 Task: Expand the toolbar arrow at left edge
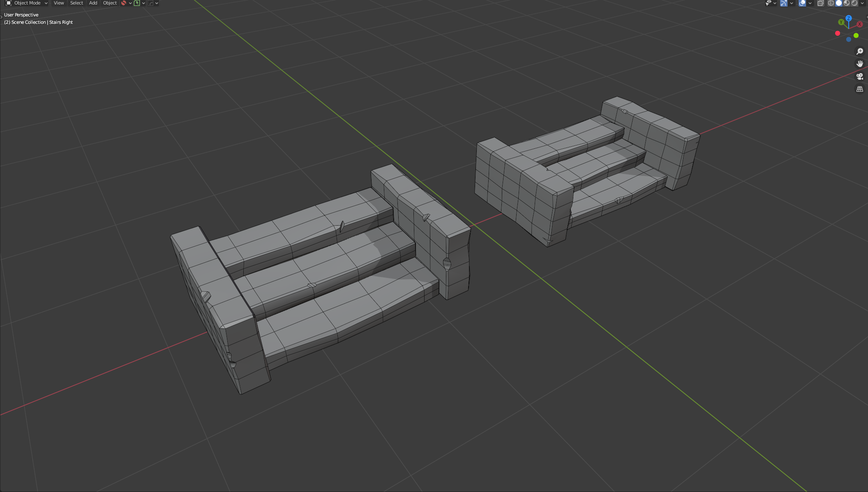tap(2, 16)
